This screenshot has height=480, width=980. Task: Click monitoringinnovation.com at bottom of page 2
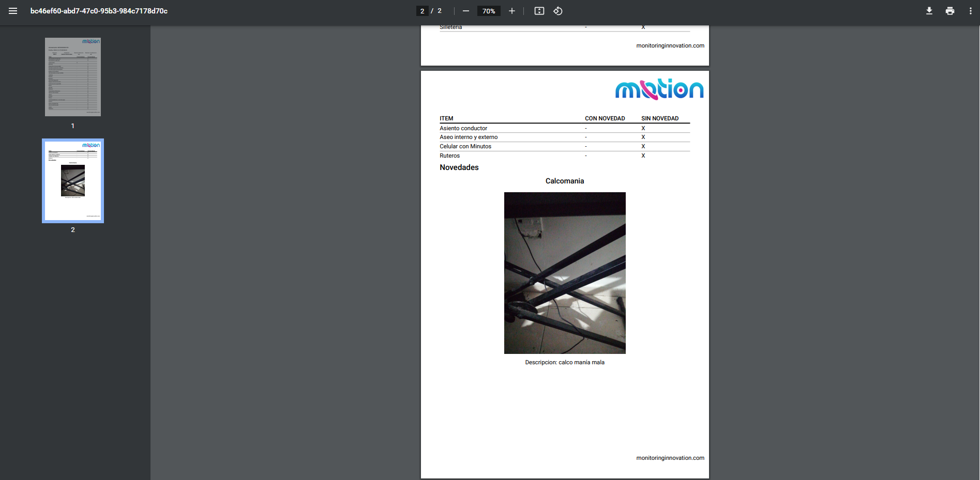pos(670,458)
